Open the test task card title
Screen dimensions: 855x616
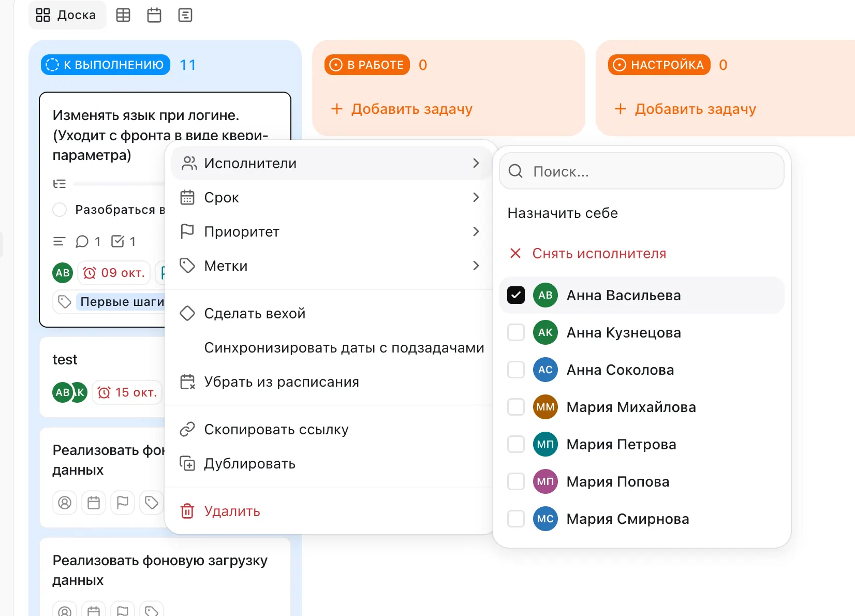pyautogui.click(x=65, y=359)
